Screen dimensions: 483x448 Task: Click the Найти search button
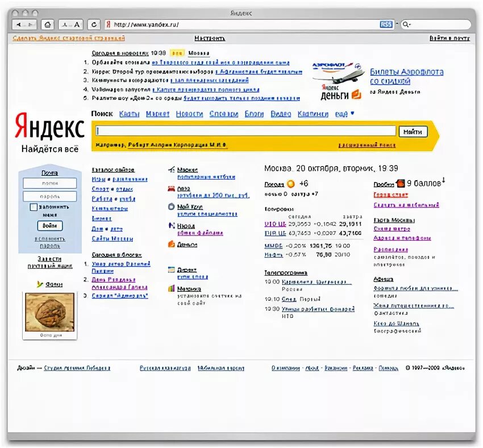pyautogui.click(x=413, y=131)
